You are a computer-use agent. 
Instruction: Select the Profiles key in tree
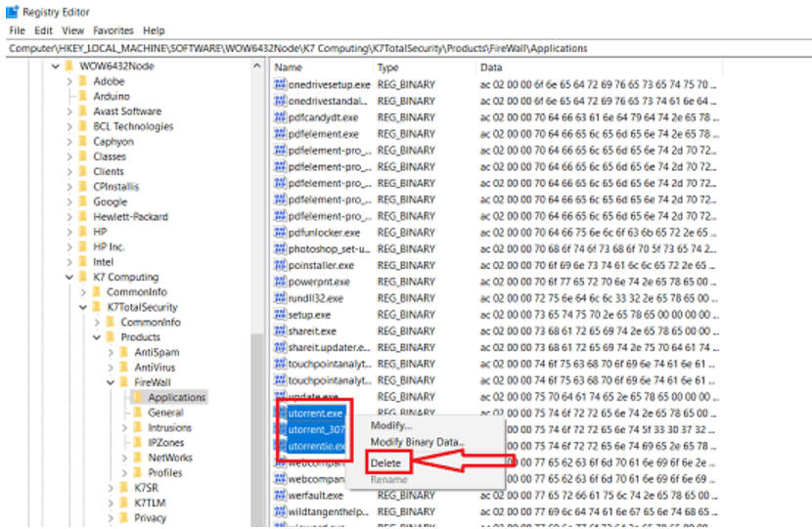click(x=165, y=472)
